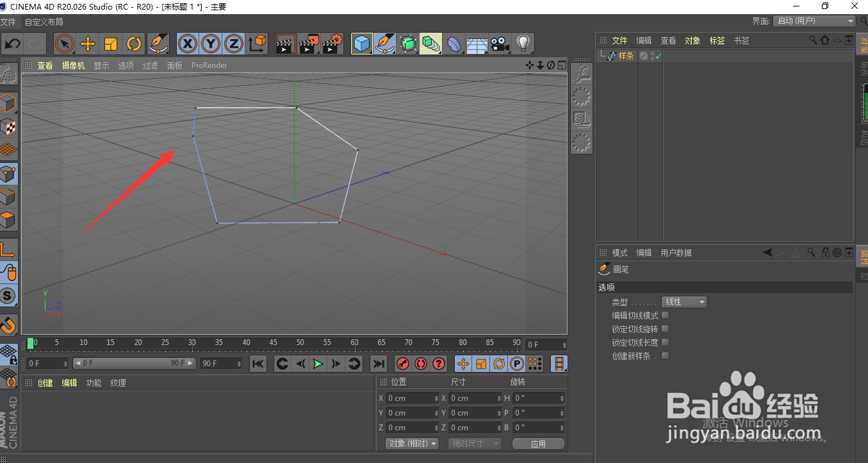
Task: Click the 0 F–90 F preview range slider
Action: point(133,364)
